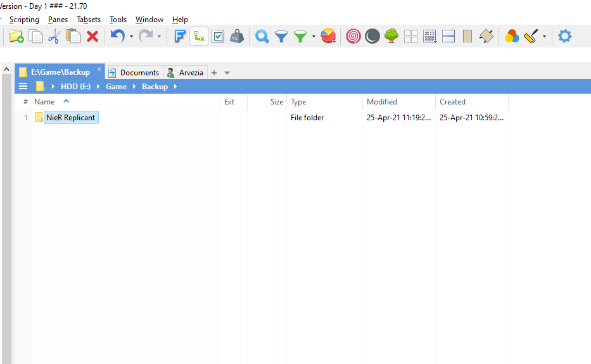Toggle the green tree-structure toolbar button
This screenshot has height=364, width=591.
pyautogui.click(x=199, y=36)
